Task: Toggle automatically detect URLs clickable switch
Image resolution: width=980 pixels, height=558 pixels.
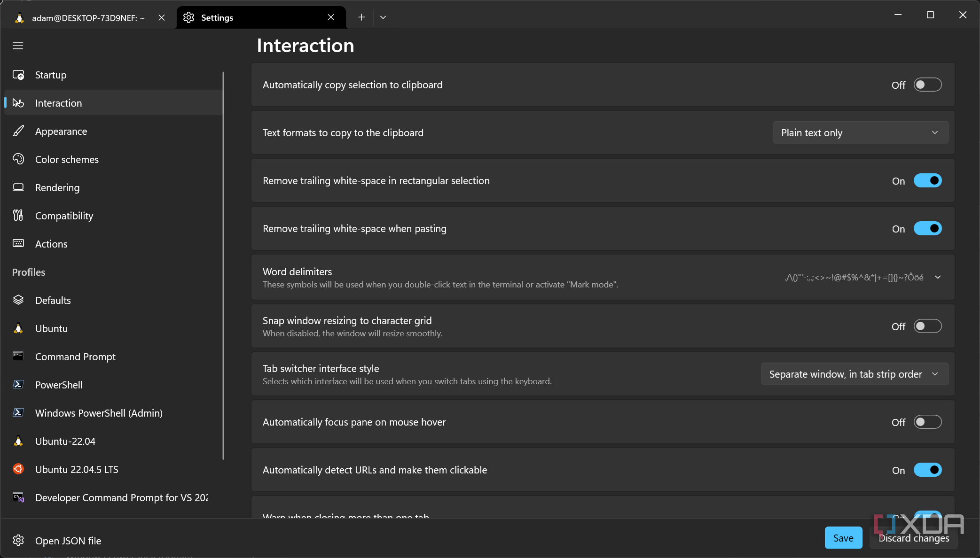Action: [927, 470]
